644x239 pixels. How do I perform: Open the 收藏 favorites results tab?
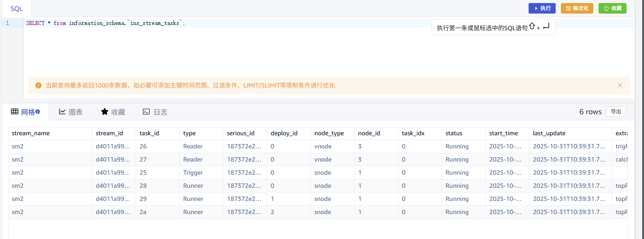click(113, 112)
